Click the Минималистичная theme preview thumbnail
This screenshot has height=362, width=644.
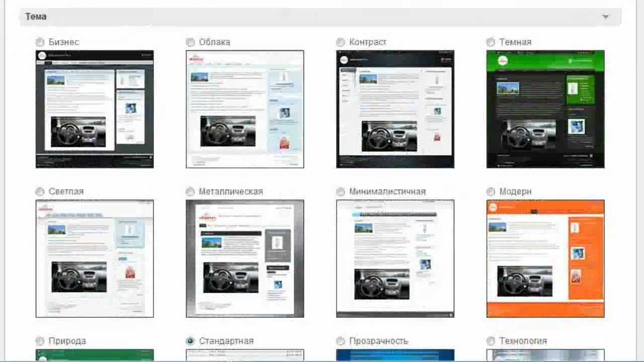(x=395, y=258)
